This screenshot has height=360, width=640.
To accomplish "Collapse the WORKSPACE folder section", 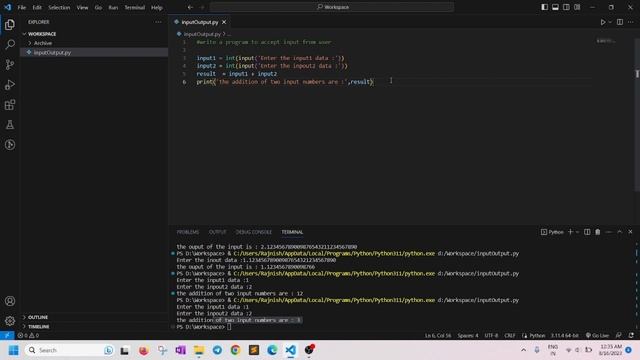I will (x=94, y=34).
